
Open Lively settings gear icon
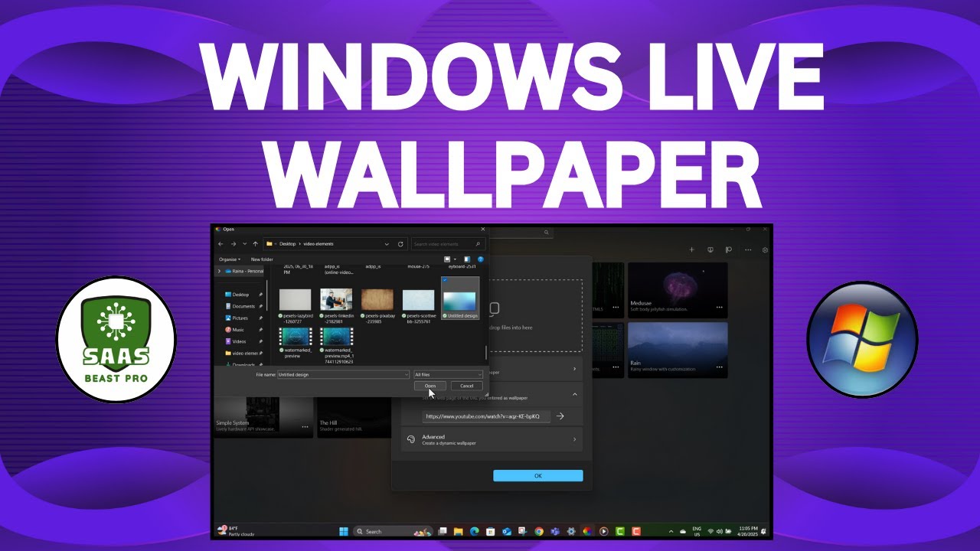[765, 249]
